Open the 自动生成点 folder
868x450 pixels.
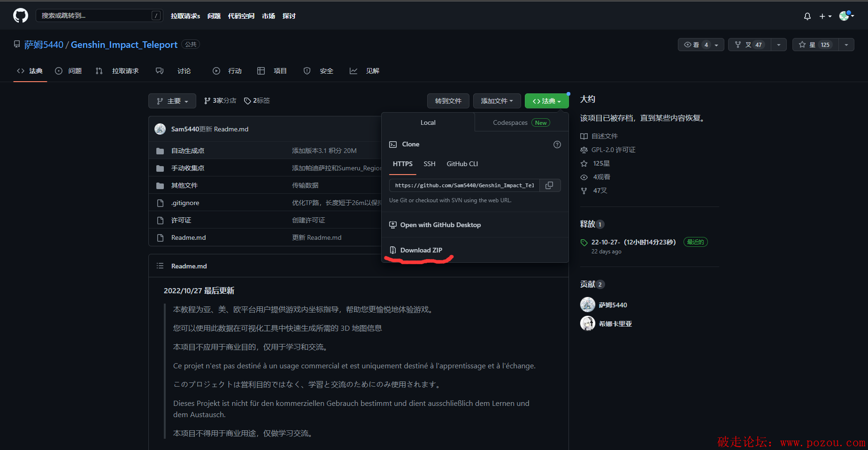188,151
